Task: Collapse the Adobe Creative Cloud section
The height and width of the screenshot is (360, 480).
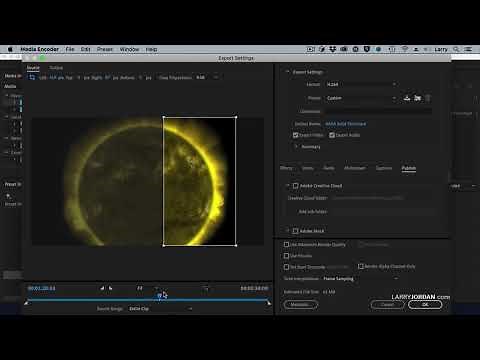Action: [288, 186]
